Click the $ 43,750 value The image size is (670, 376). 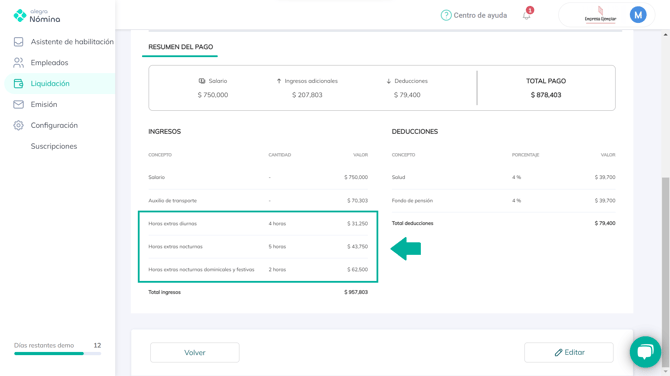pyautogui.click(x=357, y=247)
